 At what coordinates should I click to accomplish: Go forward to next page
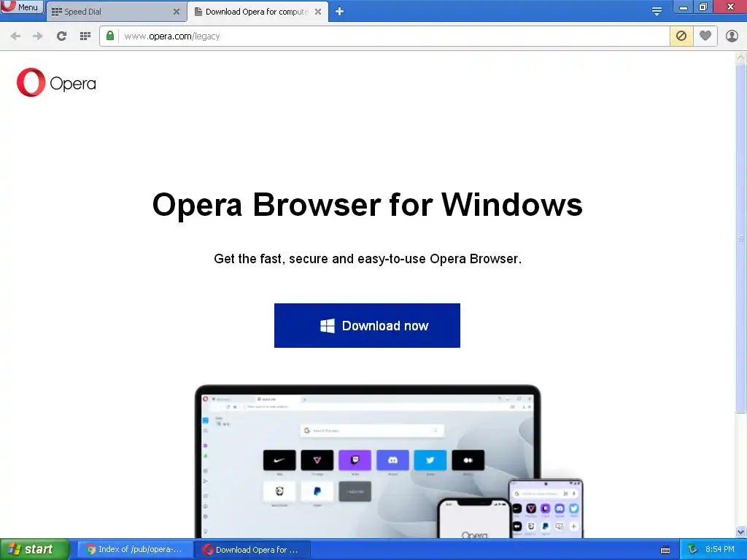pyautogui.click(x=38, y=36)
